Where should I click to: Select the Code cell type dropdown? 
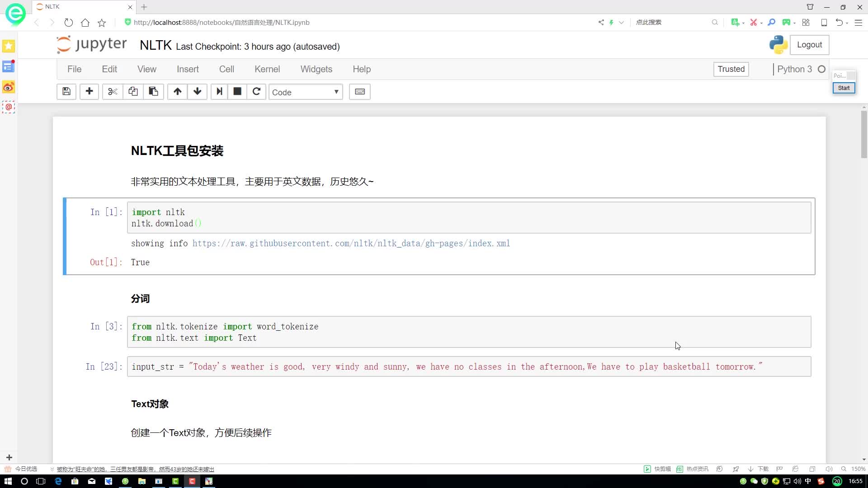pyautogui.click(x=306, y=92)
